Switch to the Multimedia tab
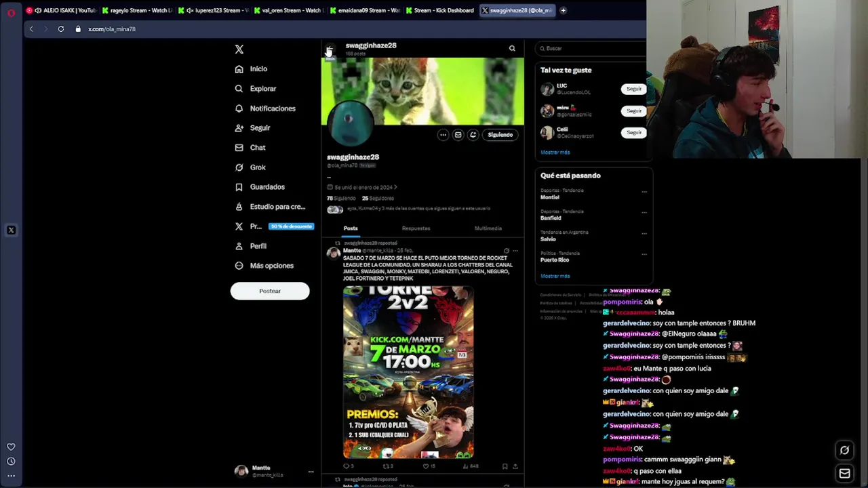This screenshot has height=488, width=868. 488,228
